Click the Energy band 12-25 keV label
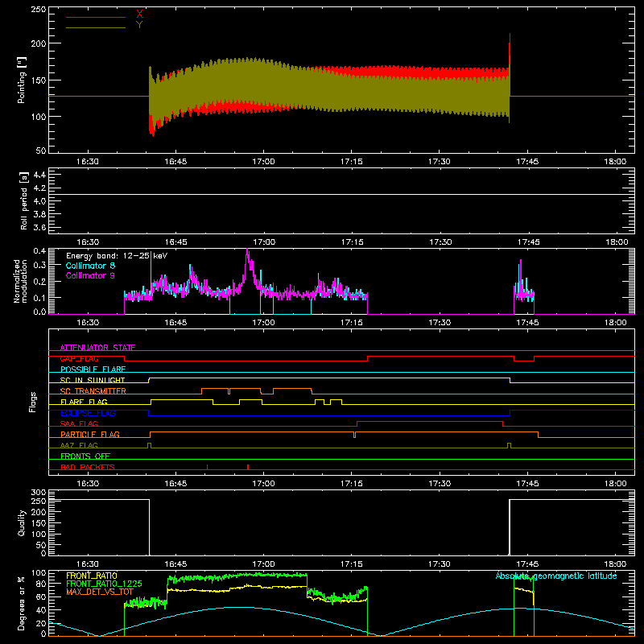Viewport: 644px width, 644px height. coord(117,256)
